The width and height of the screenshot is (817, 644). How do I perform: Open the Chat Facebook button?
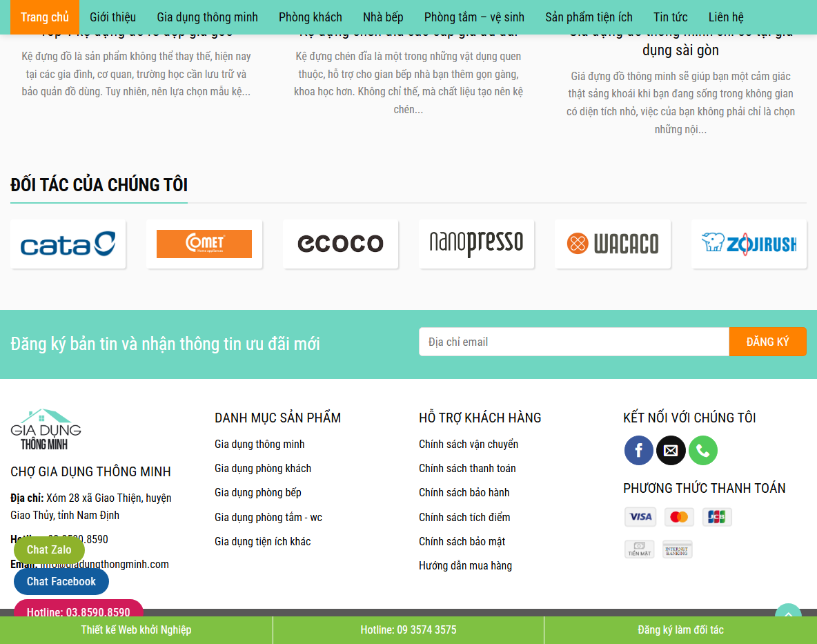click(61, 581)
